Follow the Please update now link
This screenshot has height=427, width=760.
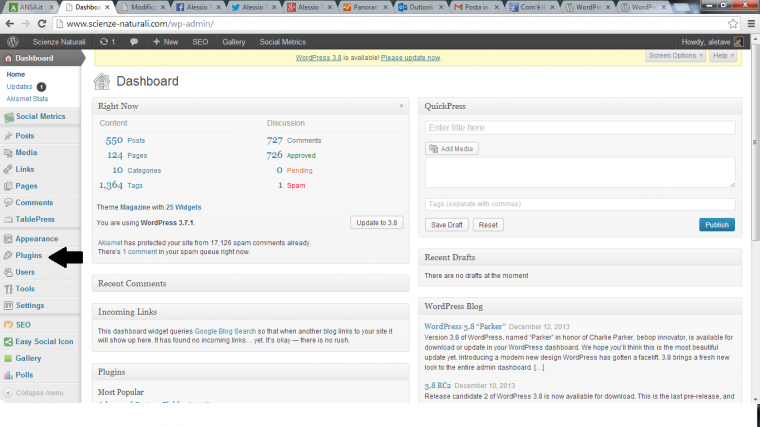tap(410, 58)
